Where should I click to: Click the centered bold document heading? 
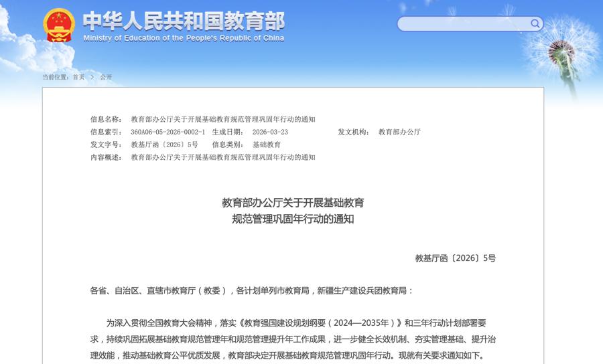[293, 210]
